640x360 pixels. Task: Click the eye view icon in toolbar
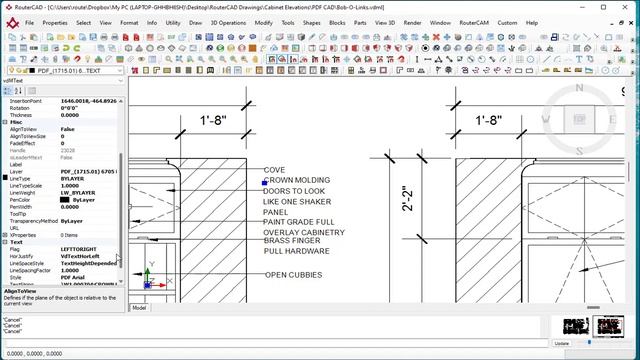[141, 59]
